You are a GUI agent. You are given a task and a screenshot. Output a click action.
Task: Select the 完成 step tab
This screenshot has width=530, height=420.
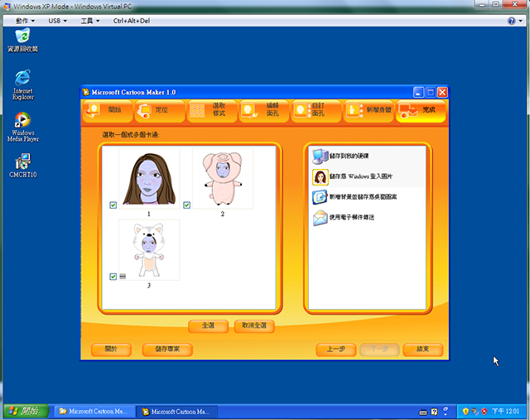(421, 110)
